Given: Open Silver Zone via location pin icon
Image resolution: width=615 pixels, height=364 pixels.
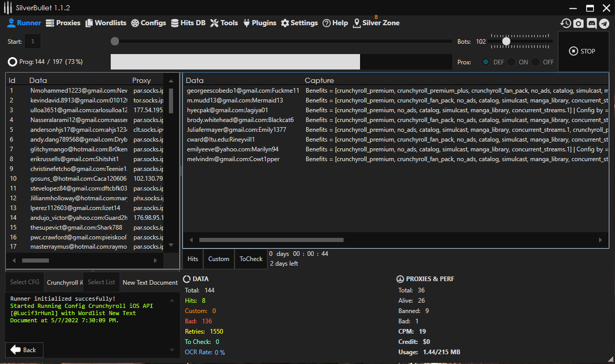Looking at the screenshot, I should pyautogui.click(x=356, y=23).
